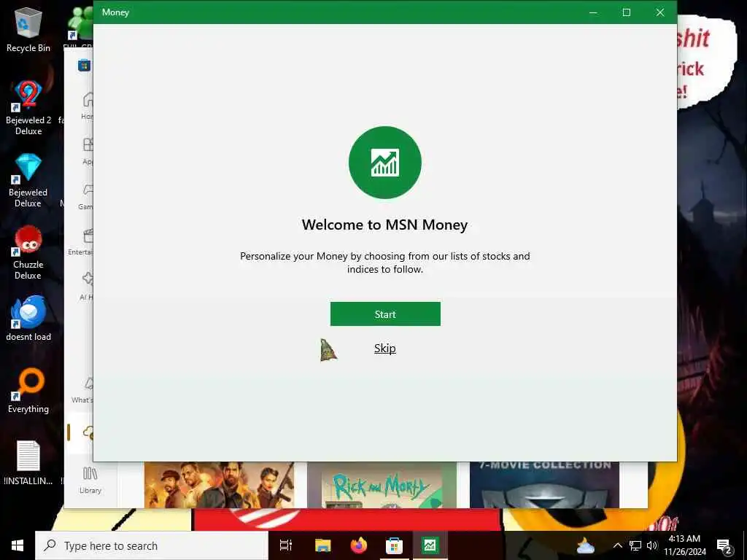Open File Explorer from the taskbar
Screen dimensions: 747x560
click(x=322, y=545)
